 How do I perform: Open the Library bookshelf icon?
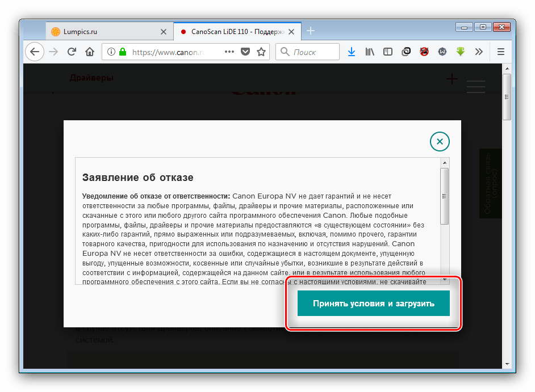pyautogui.click(x=370, y=52)
